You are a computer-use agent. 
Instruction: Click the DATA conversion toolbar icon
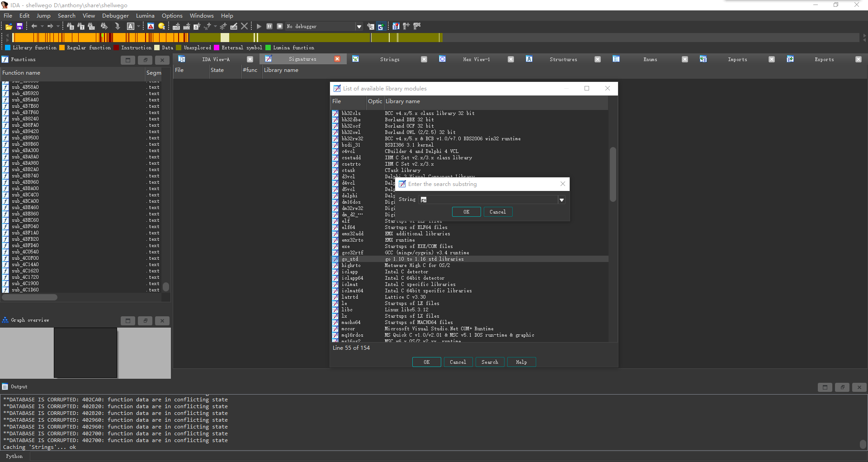187,26
